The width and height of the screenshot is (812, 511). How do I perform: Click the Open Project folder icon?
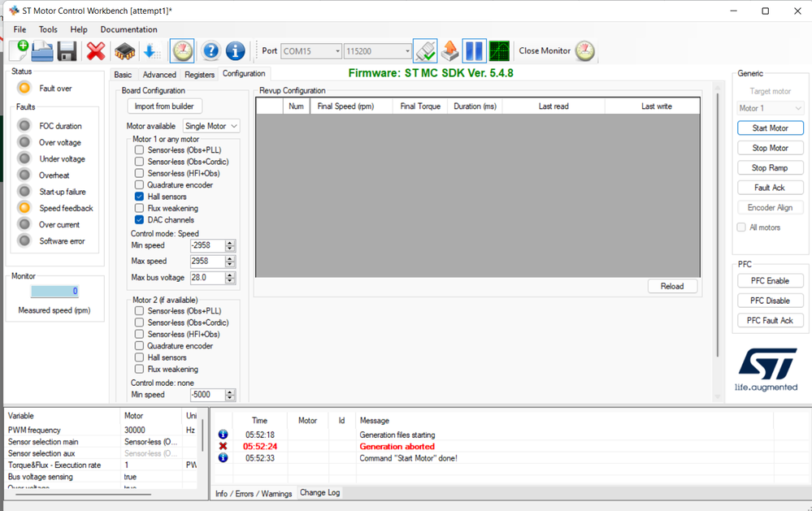(x=42, y=50)
